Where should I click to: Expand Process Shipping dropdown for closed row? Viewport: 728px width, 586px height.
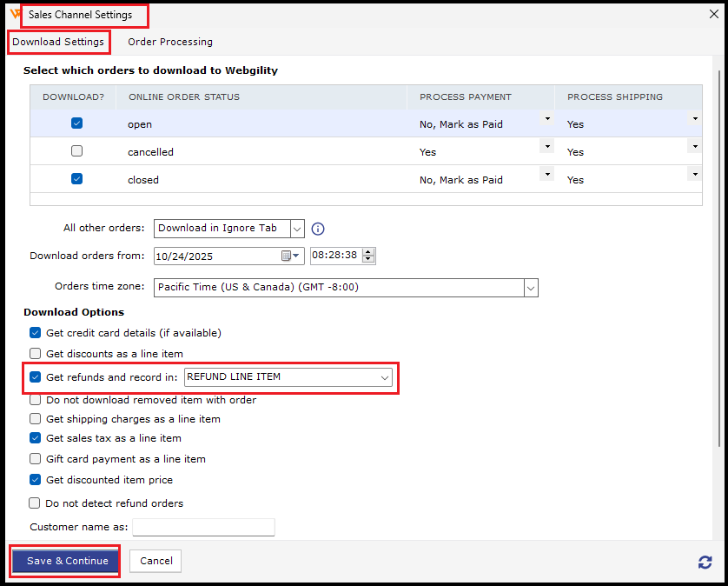pos(694,175)
